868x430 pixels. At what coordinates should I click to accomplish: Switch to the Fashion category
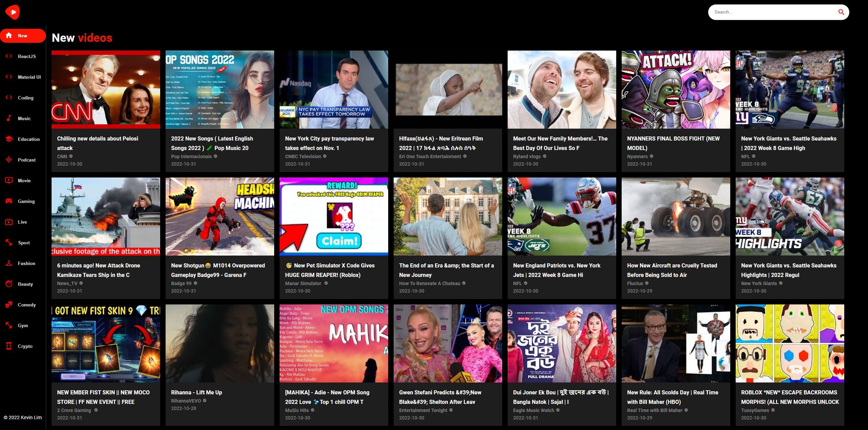26,263
